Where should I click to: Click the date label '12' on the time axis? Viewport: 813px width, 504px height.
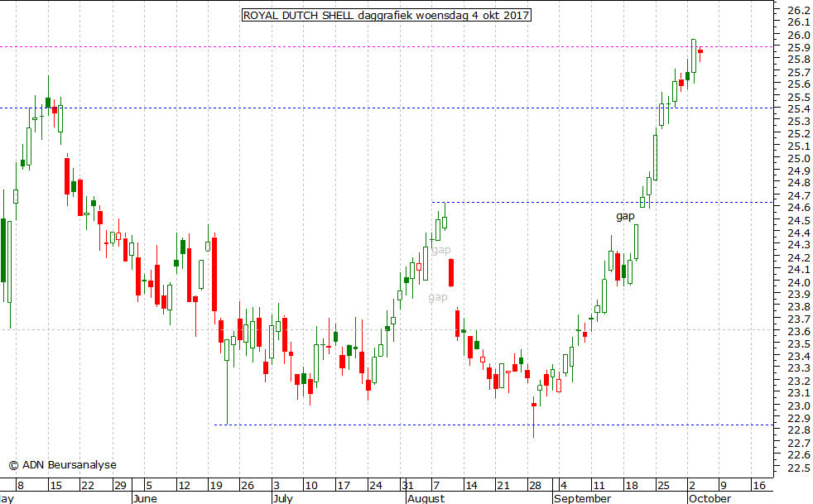[184, 485]
